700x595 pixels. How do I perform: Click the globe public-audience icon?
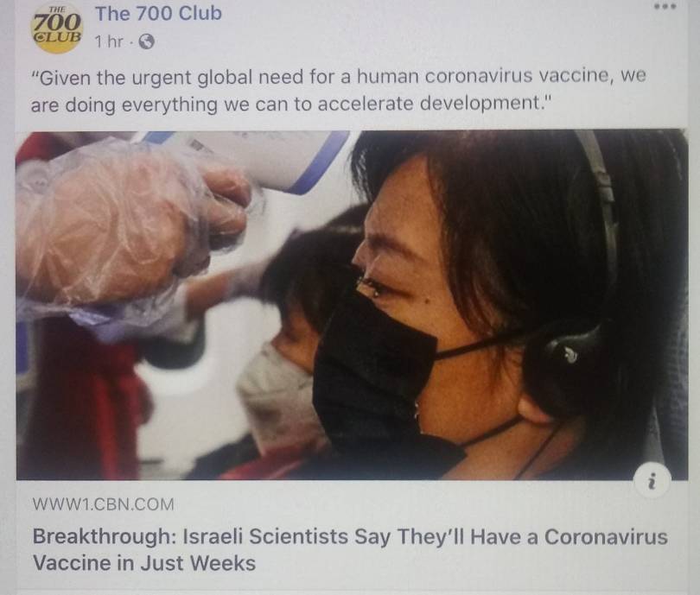[x=146, y=42]
